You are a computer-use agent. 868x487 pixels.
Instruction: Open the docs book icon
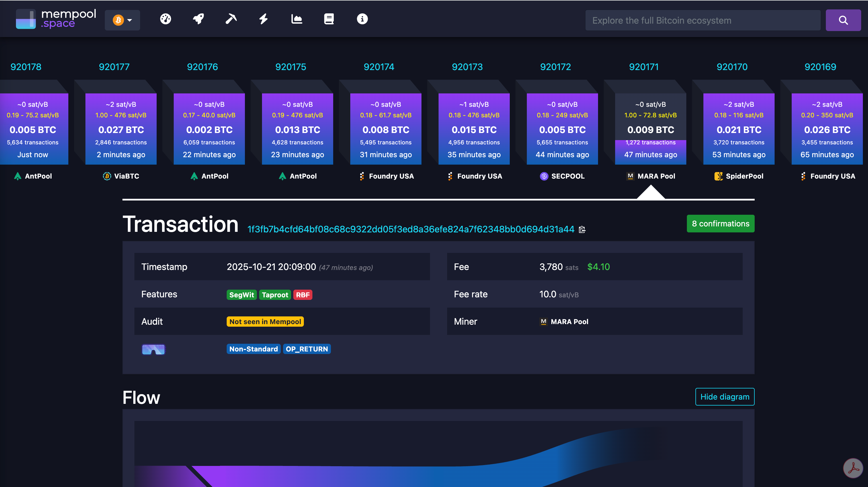tap(329, 19)
